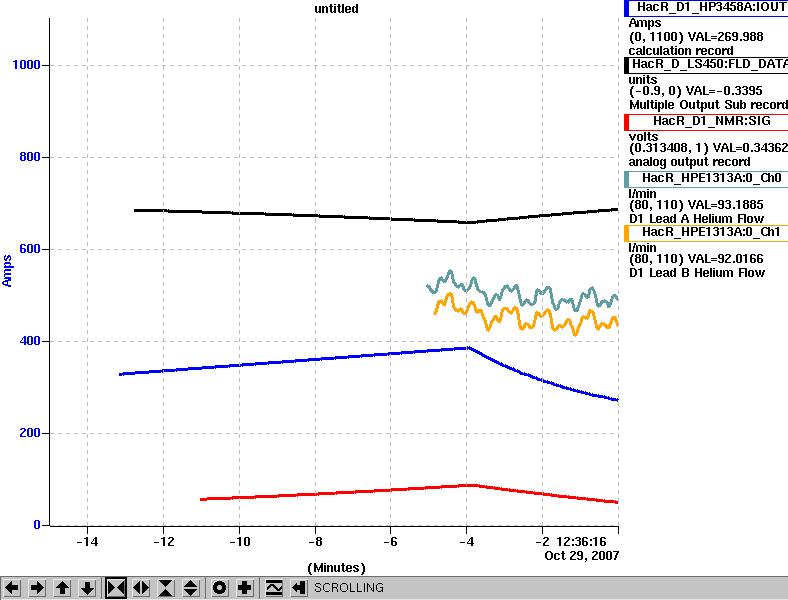788x600 pixels.
Task: Pan the graph right with right arrow
Action: point(38,587)
